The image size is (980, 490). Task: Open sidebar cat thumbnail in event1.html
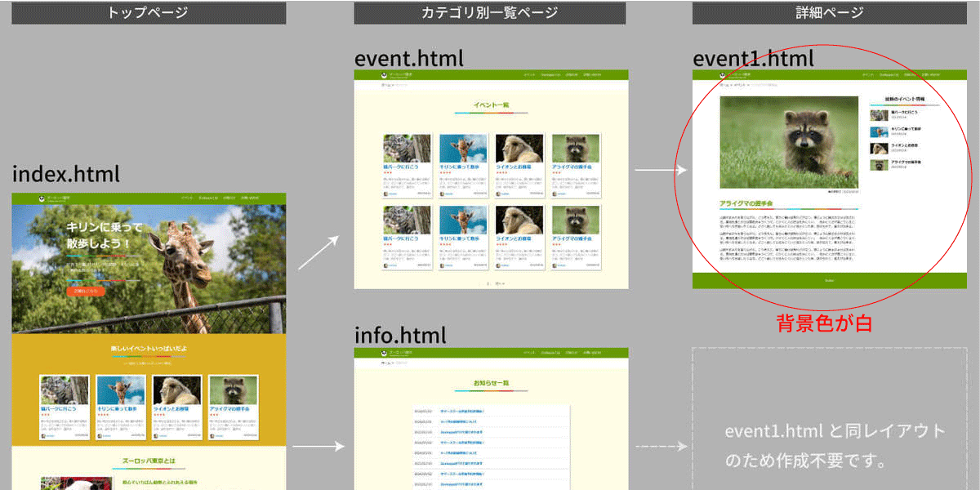coord(879,115)
